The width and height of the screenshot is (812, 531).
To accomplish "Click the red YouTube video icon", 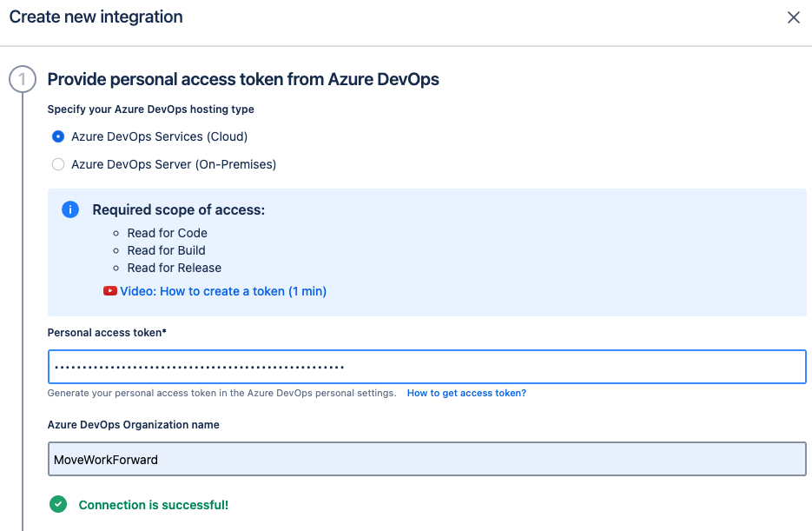I will point(110,291).
